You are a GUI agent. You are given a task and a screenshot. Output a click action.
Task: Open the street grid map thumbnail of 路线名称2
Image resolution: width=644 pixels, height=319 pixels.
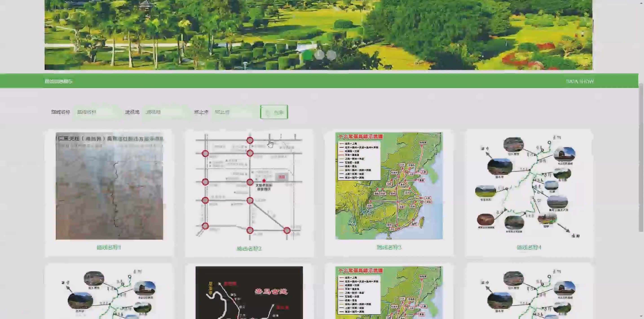(x=249, y=186)
